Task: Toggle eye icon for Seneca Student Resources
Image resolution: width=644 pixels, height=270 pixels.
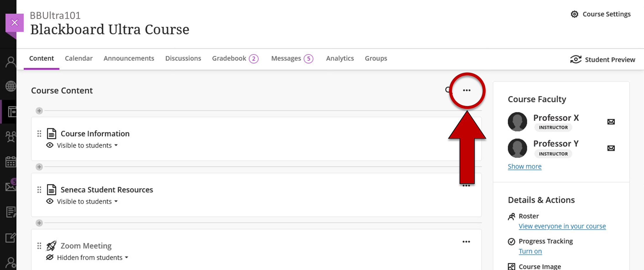Action: pyautogui.click(x=50, y=201)
